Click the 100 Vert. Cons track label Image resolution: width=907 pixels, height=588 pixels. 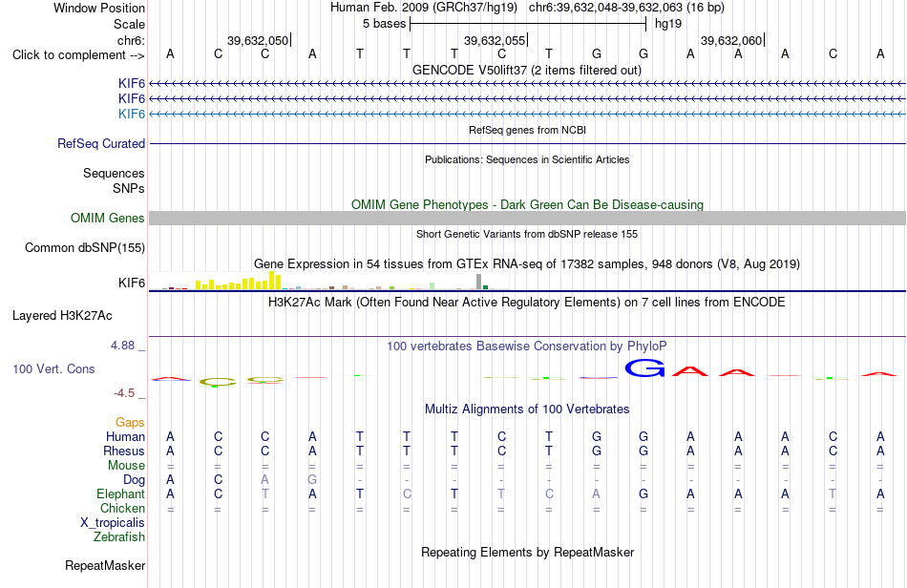pyautogui.click(x=53, y=368)
